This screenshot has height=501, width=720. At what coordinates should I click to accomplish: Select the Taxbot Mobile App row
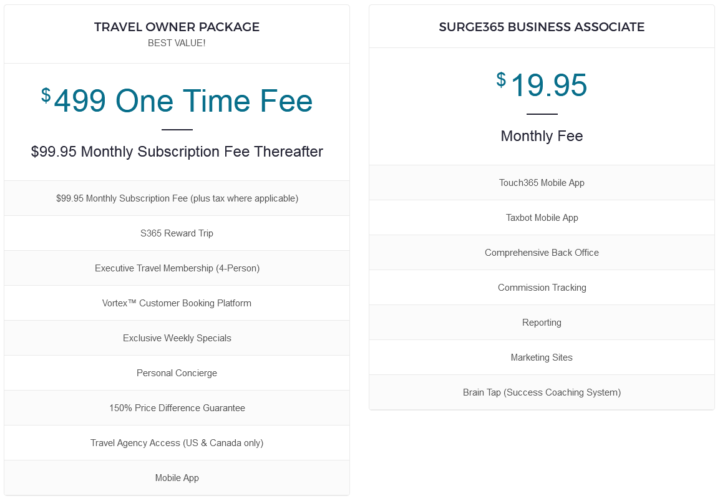pos(541,218)
